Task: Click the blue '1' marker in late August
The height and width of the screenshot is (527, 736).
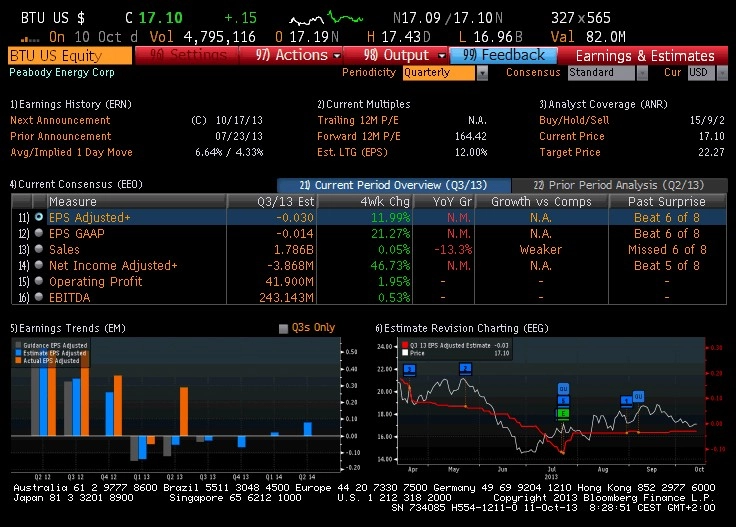Action: pos(626,401)
